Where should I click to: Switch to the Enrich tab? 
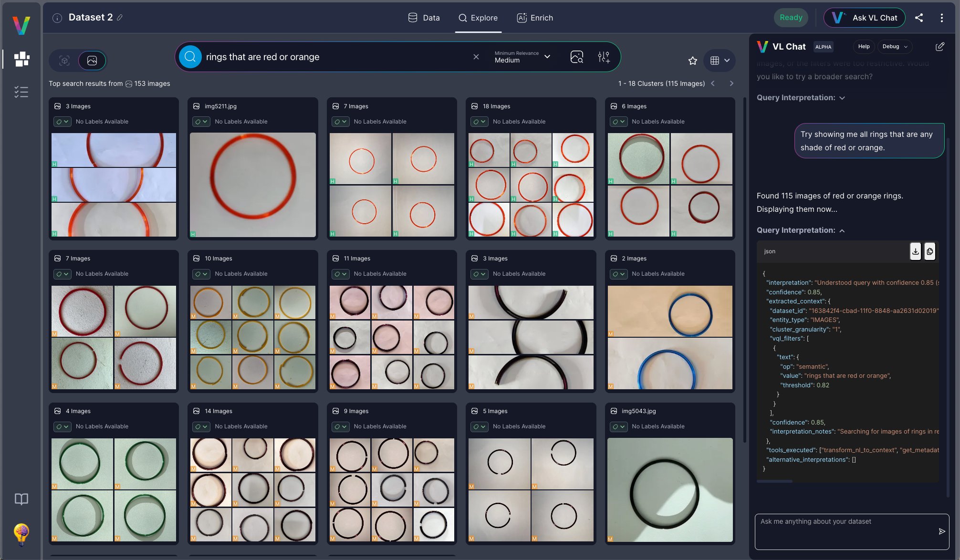click(535, 18)
